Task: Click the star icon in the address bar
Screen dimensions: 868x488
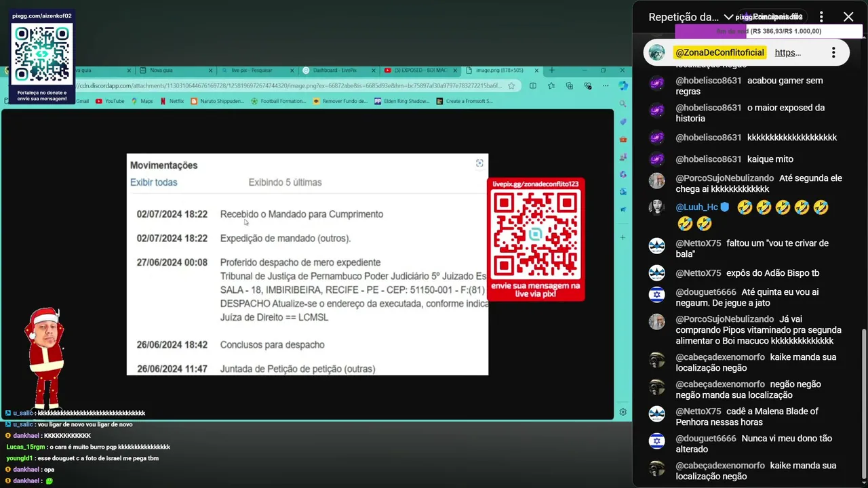Action: [x=511, y=85]
